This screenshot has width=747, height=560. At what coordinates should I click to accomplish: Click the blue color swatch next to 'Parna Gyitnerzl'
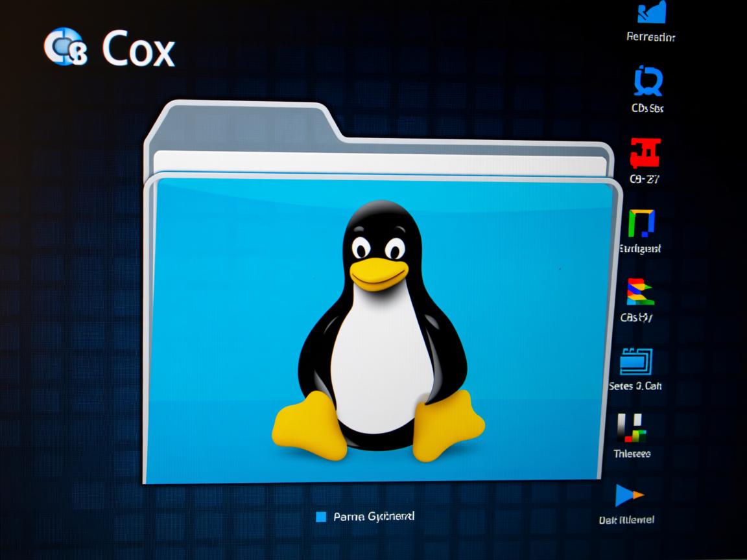point(322,517)
